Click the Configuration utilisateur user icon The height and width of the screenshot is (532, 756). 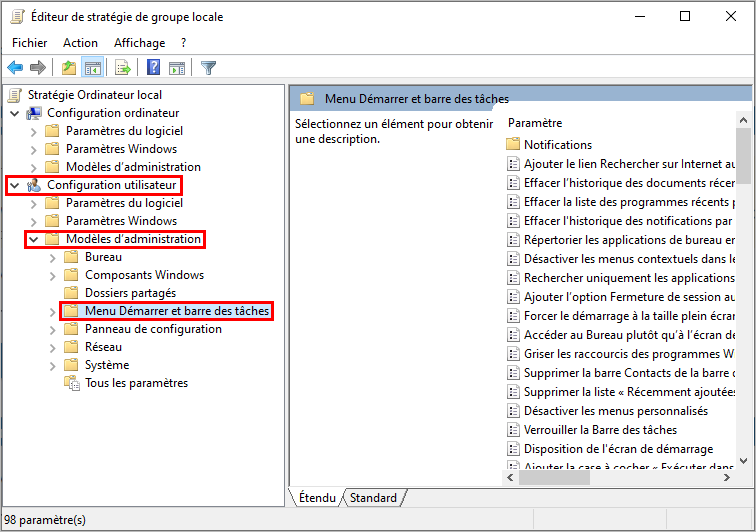(34, 185)
